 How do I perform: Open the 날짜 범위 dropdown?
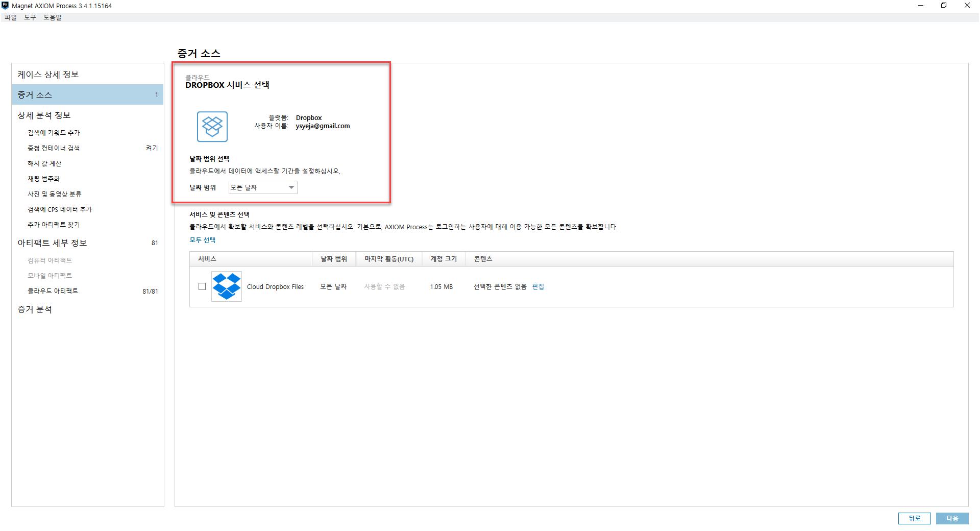262,187
